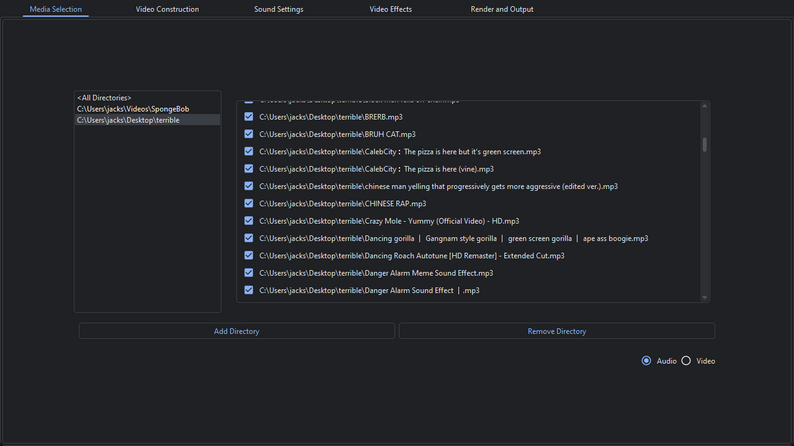This screenshot has width=794, height=446.
Task: Select the All Directories entry
Action: [x=104, y=98]
